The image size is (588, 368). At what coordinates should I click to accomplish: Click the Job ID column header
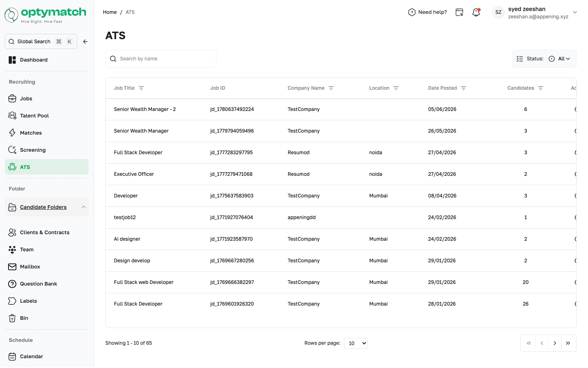(x=218, y=88)
